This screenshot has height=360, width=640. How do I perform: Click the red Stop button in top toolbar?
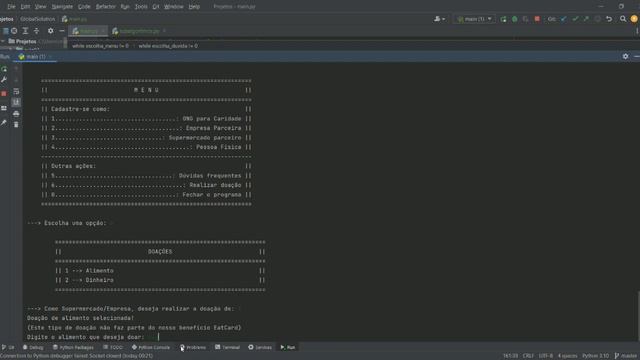[x=537, y=19]
